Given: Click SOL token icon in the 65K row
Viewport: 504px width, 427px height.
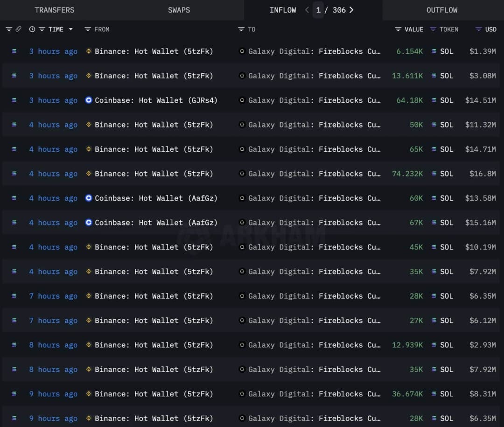Looking at the screenshot, I should coord(434,149).
